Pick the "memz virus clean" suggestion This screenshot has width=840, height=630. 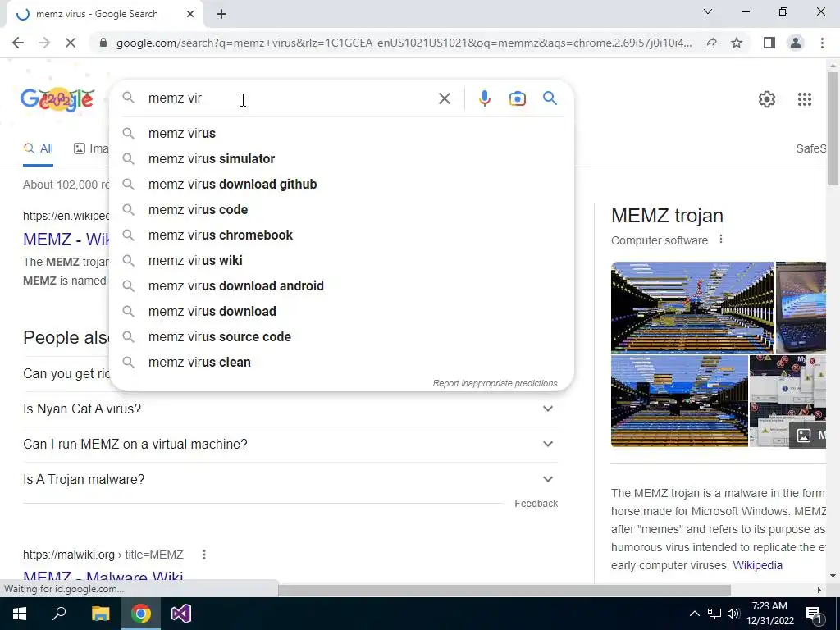(341, 362)
